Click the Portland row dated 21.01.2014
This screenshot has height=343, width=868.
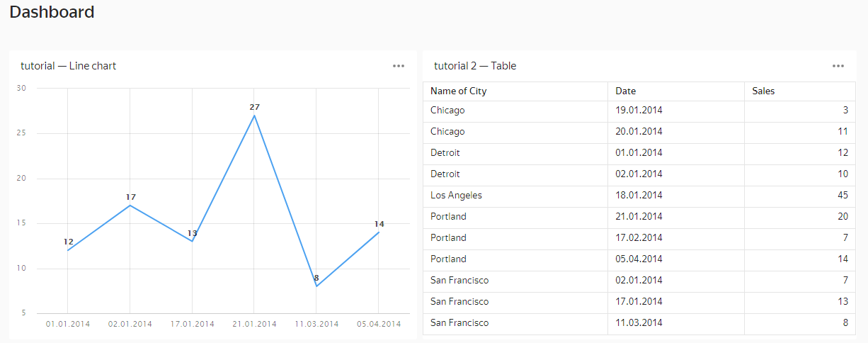pyautogui.click(x=449, y=217)
